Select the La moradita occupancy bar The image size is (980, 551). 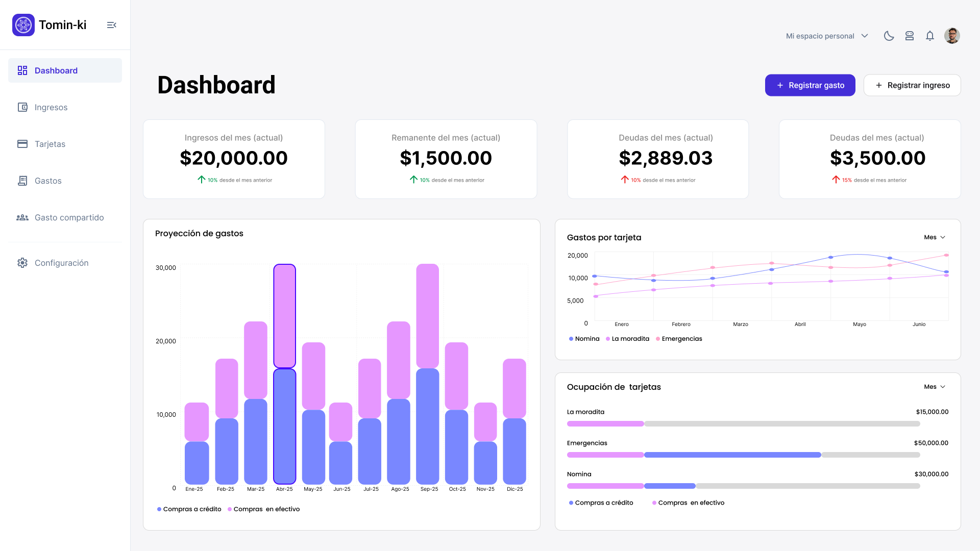(x=744, y=423)
